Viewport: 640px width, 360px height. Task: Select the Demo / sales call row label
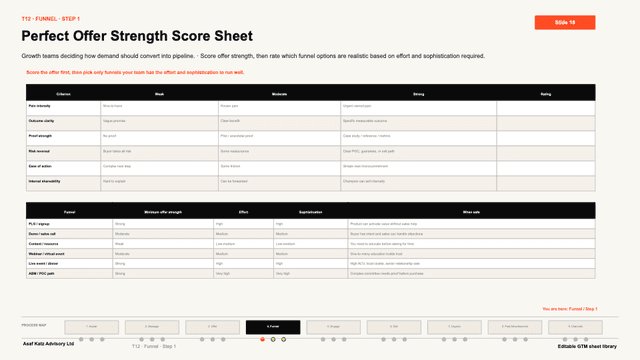coord(69,234)
